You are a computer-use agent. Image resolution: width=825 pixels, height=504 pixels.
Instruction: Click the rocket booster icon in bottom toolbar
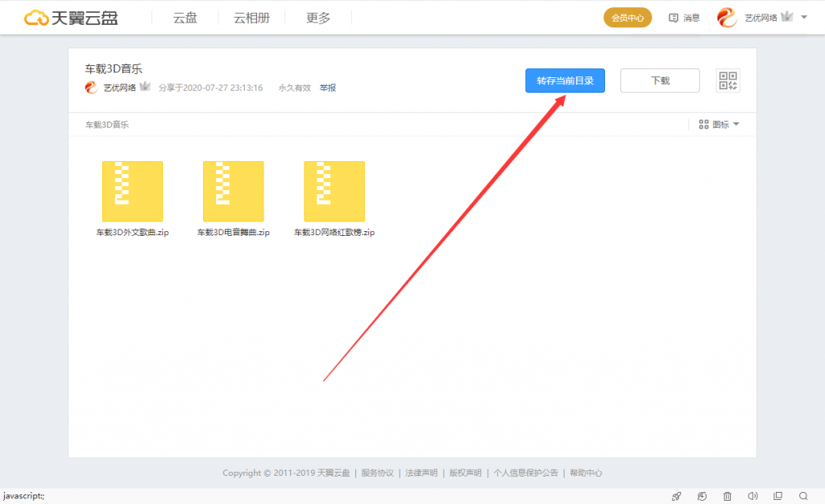pyautogui.click(x=677, y=496)
